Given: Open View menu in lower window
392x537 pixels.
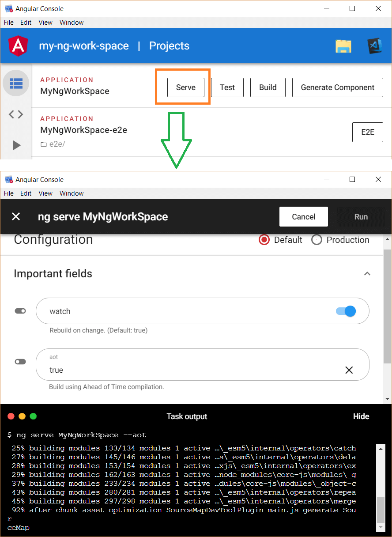Looking at the screenshot, I should click(x=45, y=193).
